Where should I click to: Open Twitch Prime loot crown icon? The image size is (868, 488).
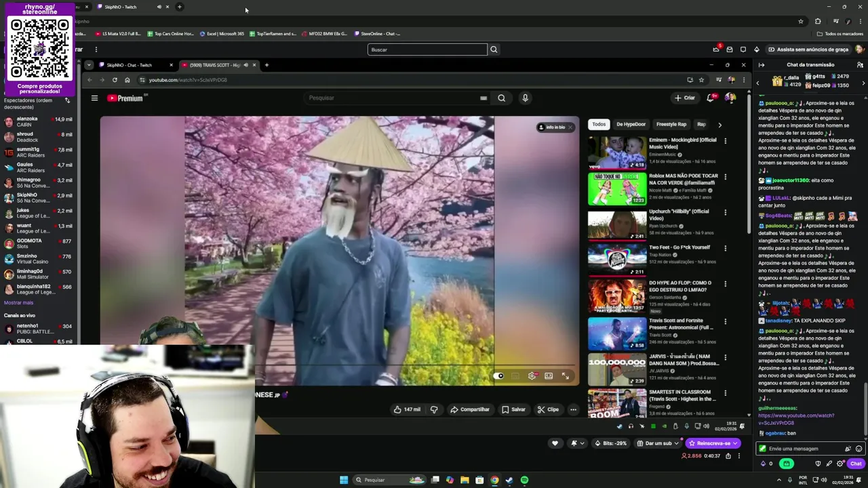[716, 49]
